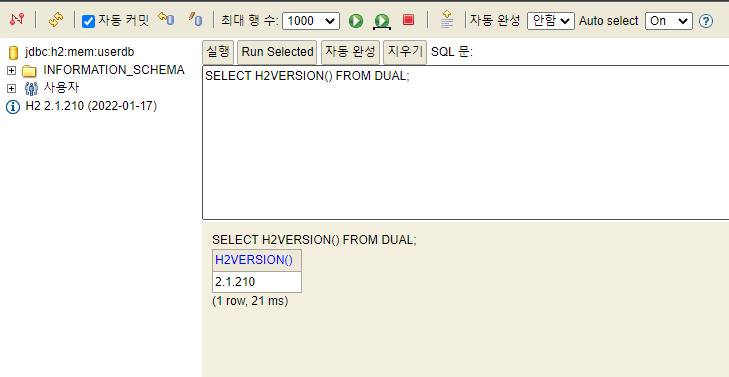Click the Run Selected button
Image resolution: width=729 pixels, height=377 pixels.
pyautogui.click(x=278, y=52)
